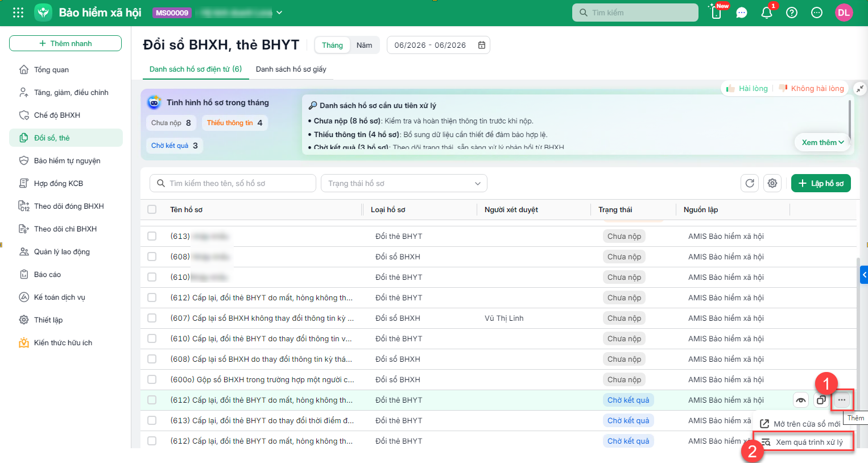This screenshot has height=463, width=868.
Task: Filter by Thiếu thông tin 4 chip
Action: [234, 123]
